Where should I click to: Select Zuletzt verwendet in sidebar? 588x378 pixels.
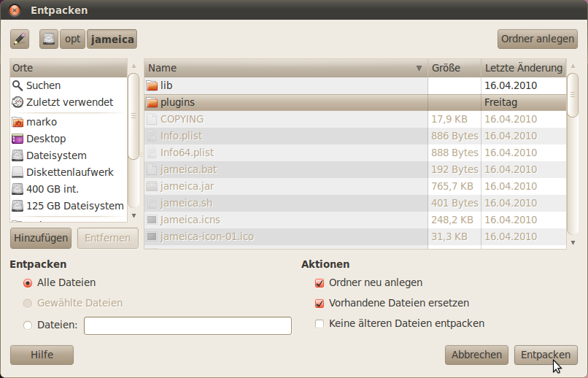point(69,102)
